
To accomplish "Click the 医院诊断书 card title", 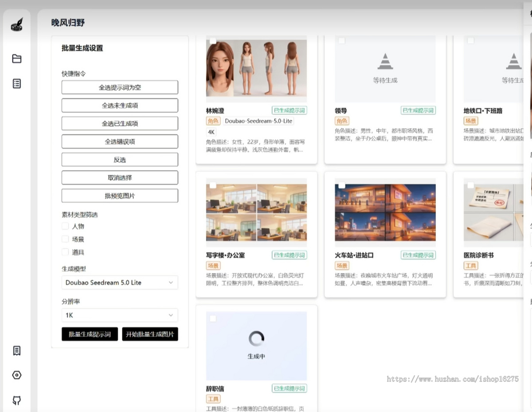I will pos(479,255).
